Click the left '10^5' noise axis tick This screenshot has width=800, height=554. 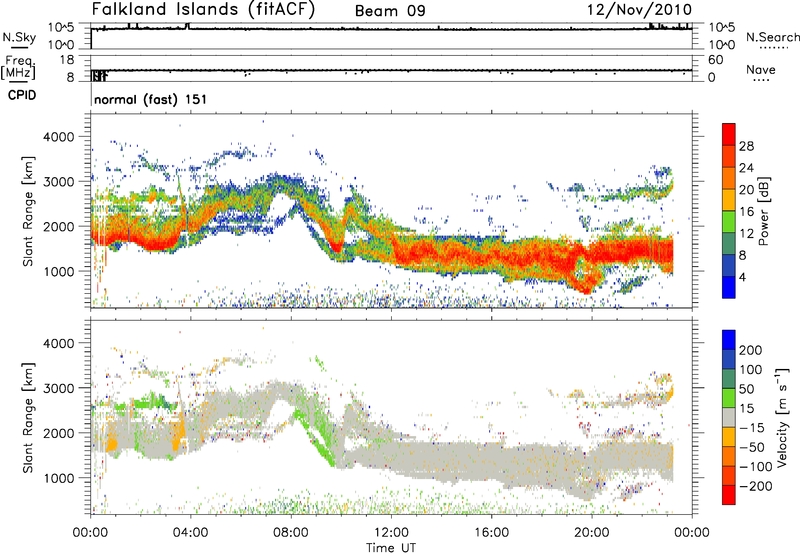coord(61,28)
